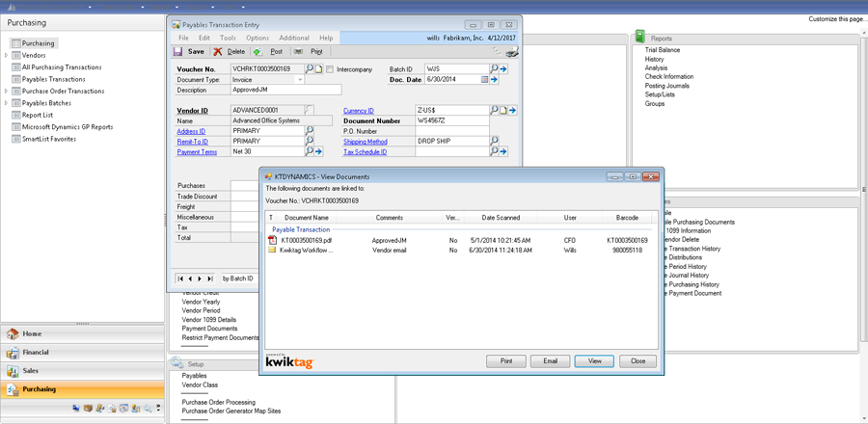The image size is (868, 424).
Task: Click 'Customize this page...' link
Action: coord(837,19)
